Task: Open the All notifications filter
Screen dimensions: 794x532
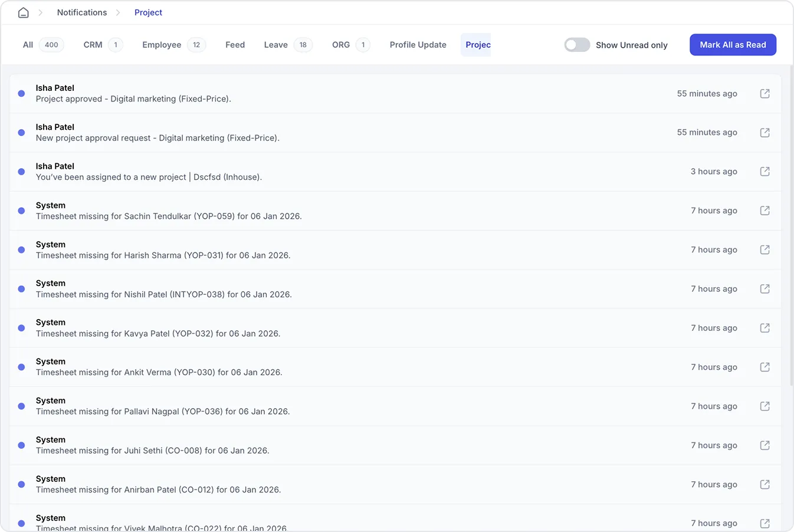Action: tap(27, 44)
